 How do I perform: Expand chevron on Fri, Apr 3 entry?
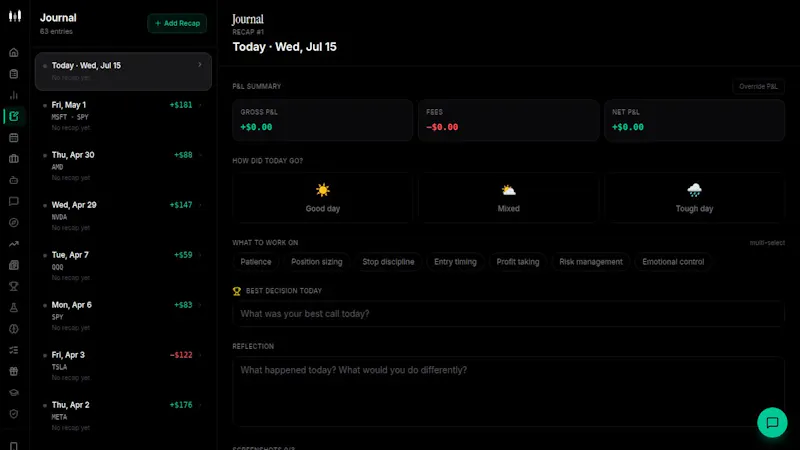click(200, 355)
